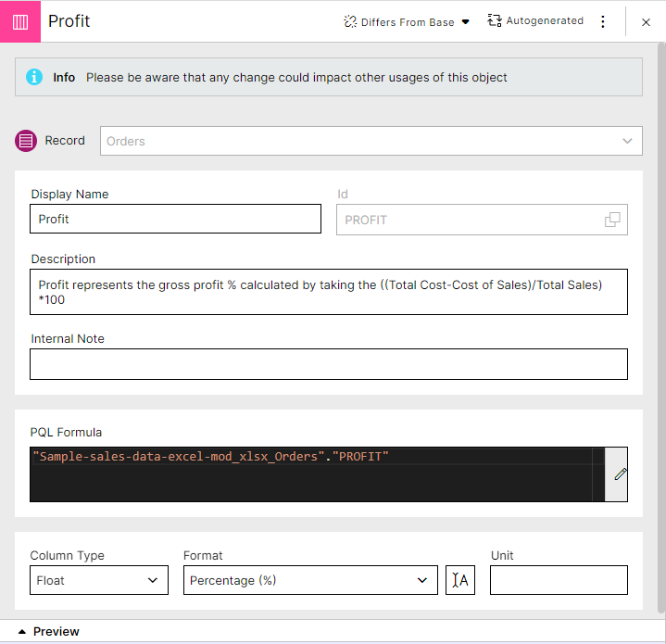666x644 pixels.
Task: Open the Record Orders dropdown
Action: click(371, 141)
